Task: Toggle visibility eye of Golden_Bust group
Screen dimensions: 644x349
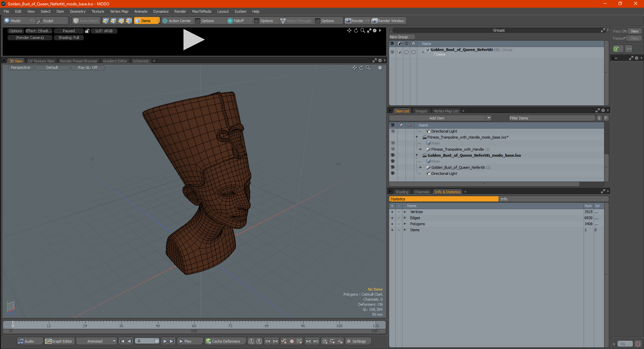Action: pos(392,52)
